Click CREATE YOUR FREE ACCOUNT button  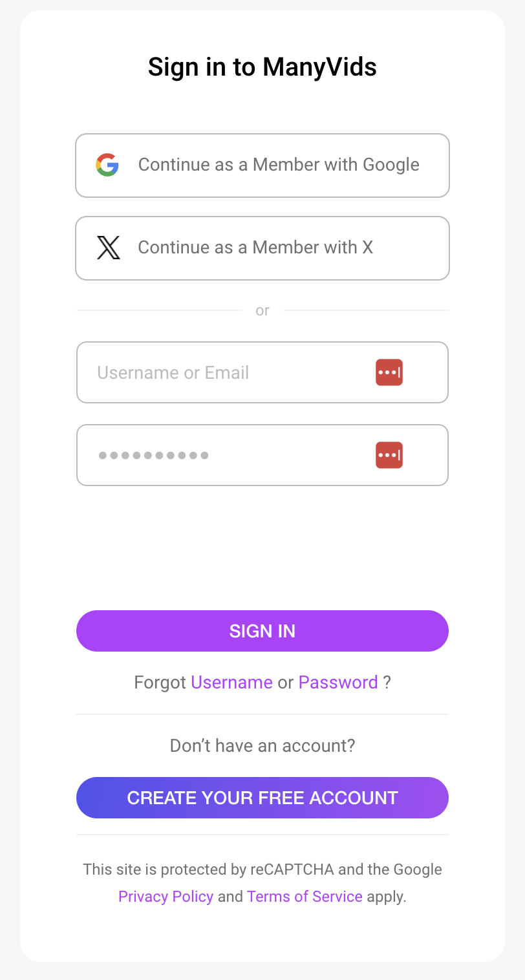[x=262, y=798]
